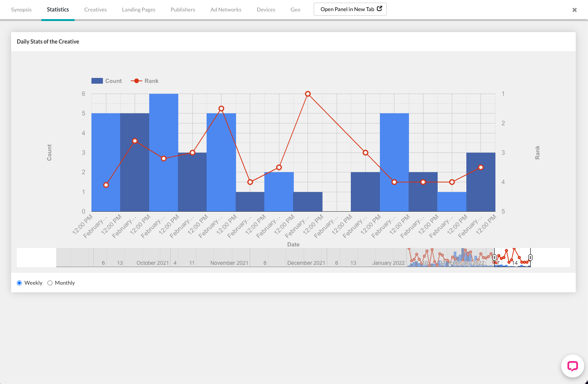Click the Rank legend marker
The height and width of the screenshot is (384, 588).
pos(136,81)
